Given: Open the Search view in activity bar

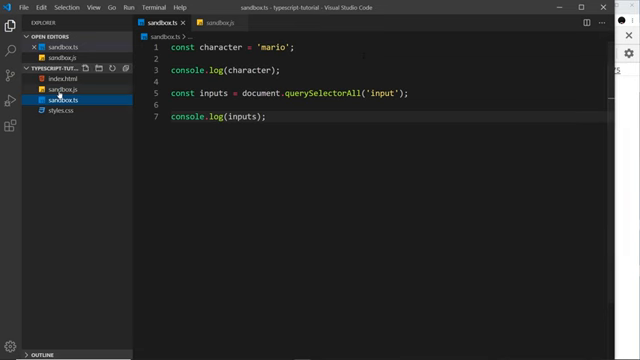Looking at the screenshot, I should tap(10, 51).
